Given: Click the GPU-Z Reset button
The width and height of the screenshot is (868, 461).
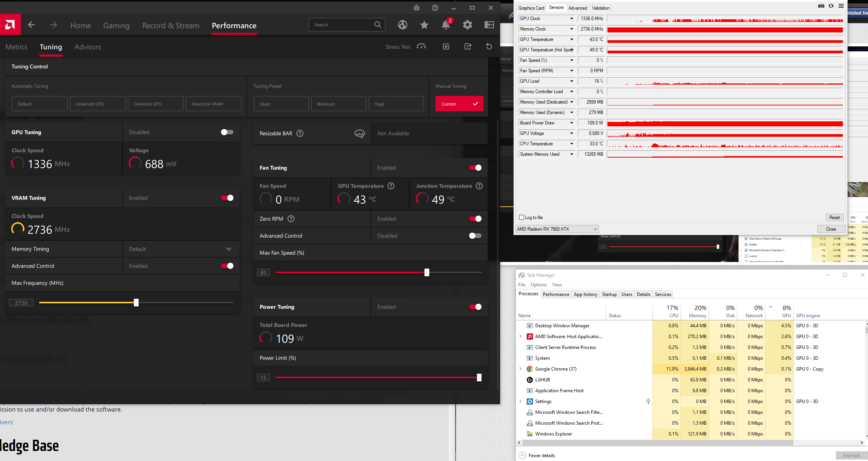Looking at the screenshot, I should 834,218.
